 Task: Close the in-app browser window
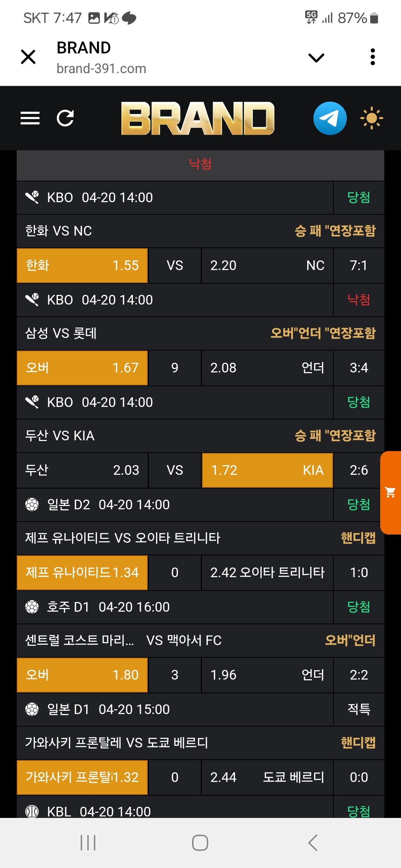pyautogui.click(x=28, y=57)
